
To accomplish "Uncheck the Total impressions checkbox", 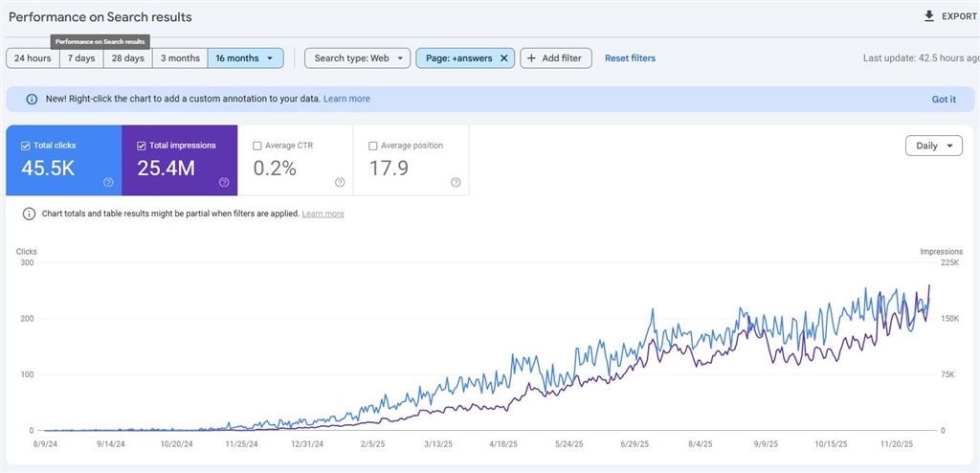I will click(x=142, y=146).
